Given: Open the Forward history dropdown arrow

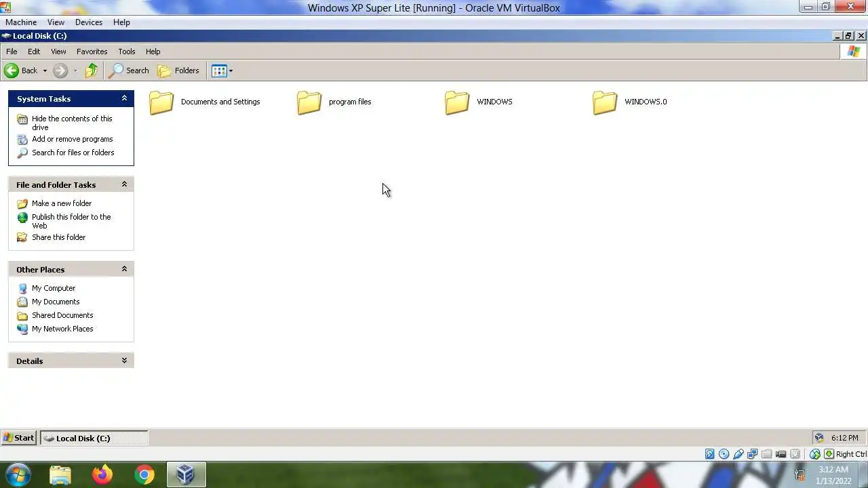Looking at the screenshot, I should [75, 70].
